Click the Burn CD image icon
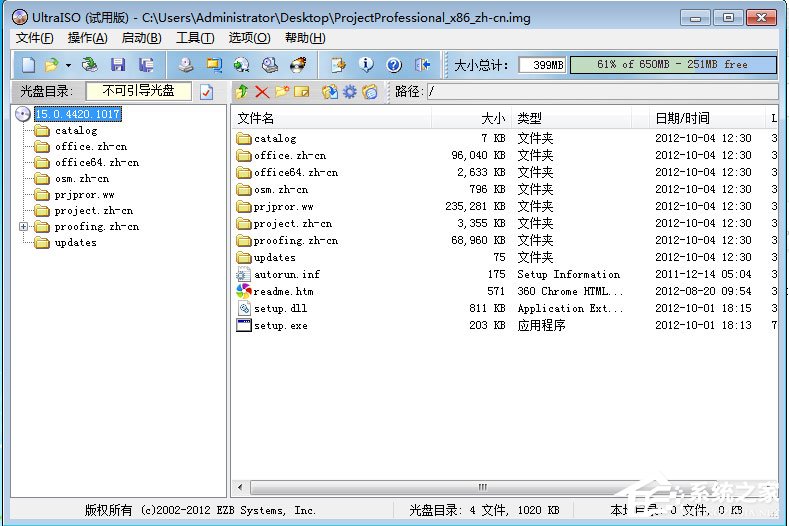This screenshot has height=526, width=789. coord(297,65)
